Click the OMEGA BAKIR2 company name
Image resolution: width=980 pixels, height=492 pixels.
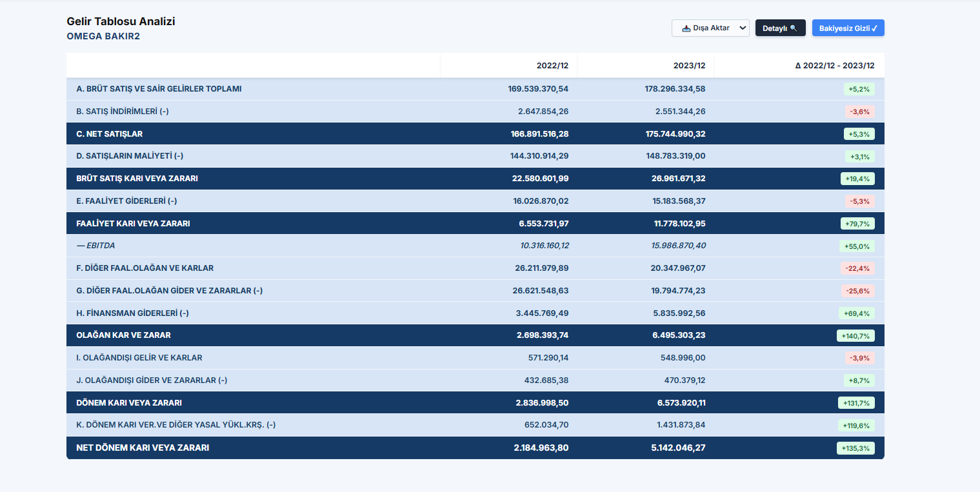[x=103, y=36]
